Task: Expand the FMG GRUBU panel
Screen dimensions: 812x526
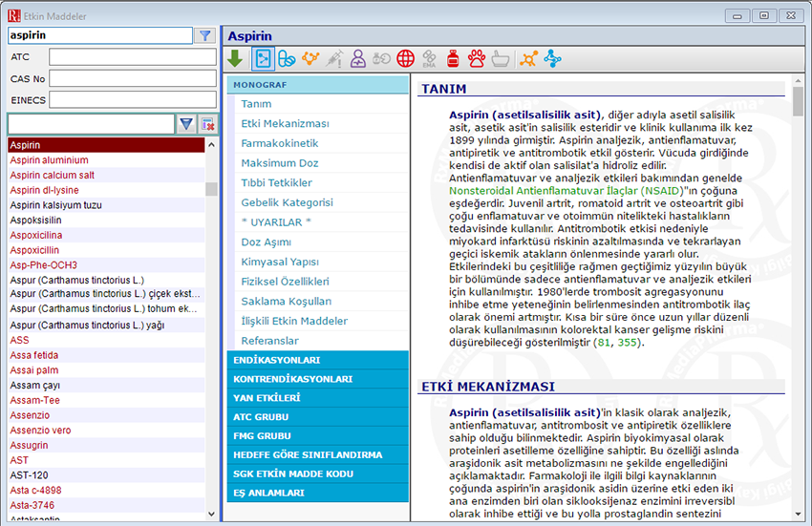Action: 317,436
